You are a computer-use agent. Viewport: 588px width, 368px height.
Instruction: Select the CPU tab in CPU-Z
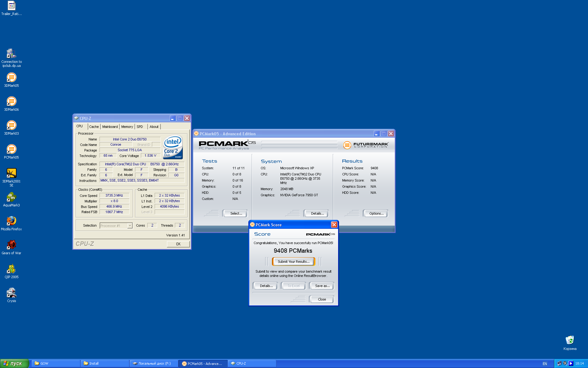(81, 126)
